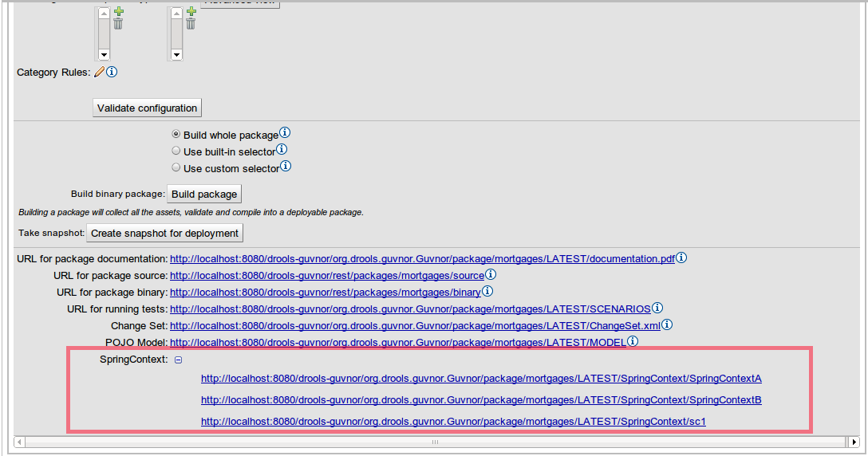Select the Build whole package radio button
The width and height of the screenshot is (868, 456).
(x=176, y=135)
